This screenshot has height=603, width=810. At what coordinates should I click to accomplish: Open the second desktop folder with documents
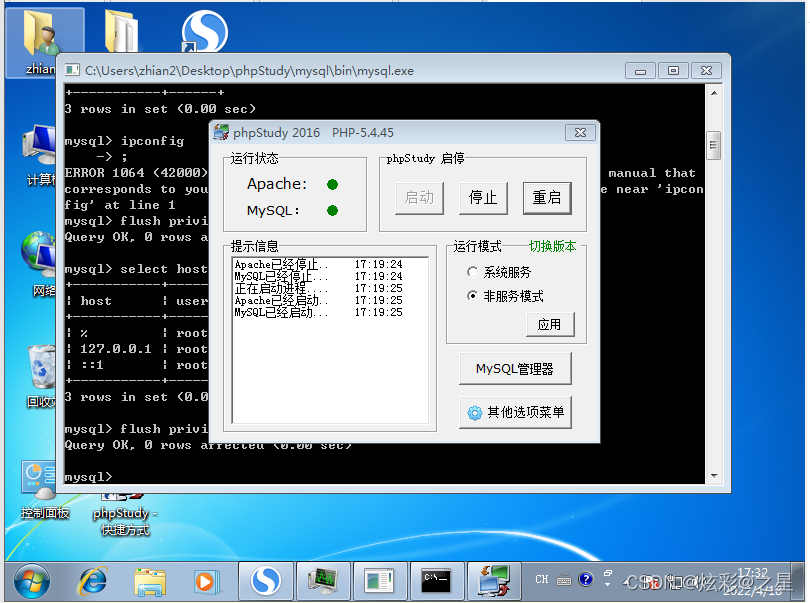coord(122,32)
